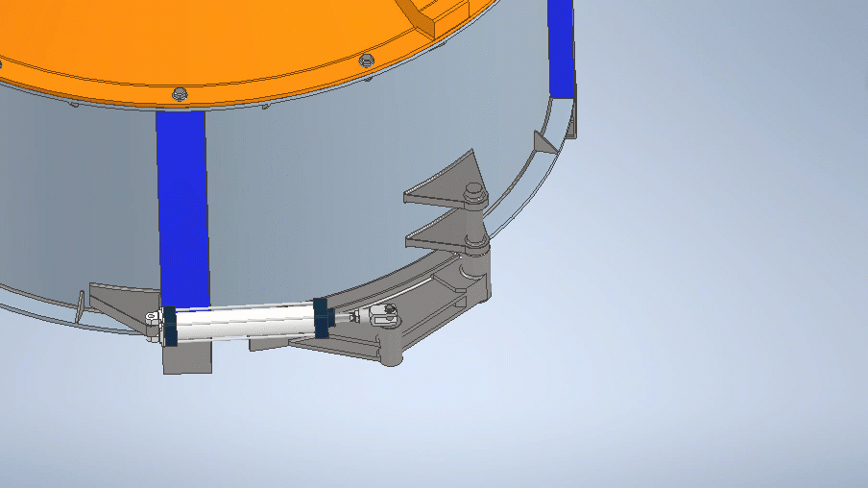Select the rod clevis at the cylinder tip
Image resolution: width=868 pixels, height=488 pixels.
click(383, 316)
